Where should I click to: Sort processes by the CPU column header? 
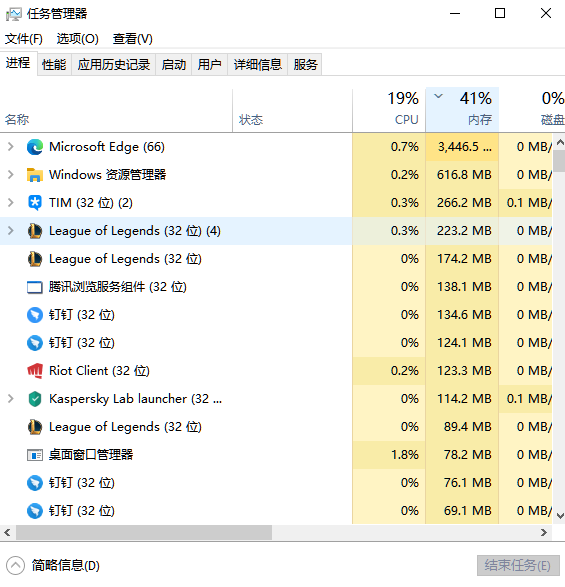[389, 110]
